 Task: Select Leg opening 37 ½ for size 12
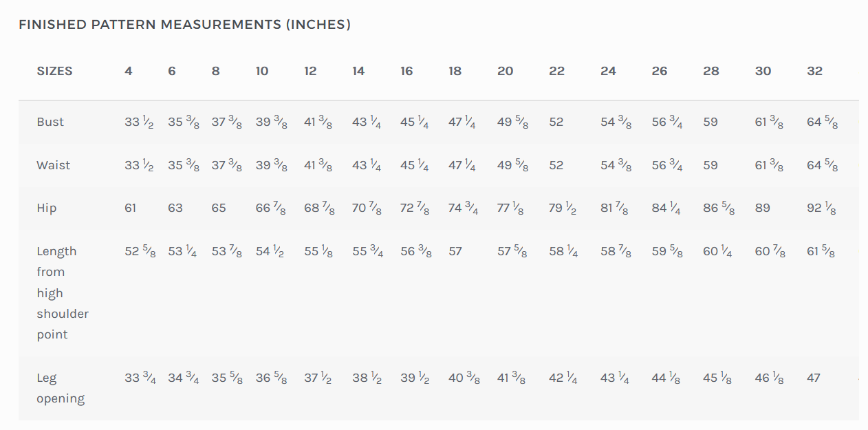click(x=318, y=378)
